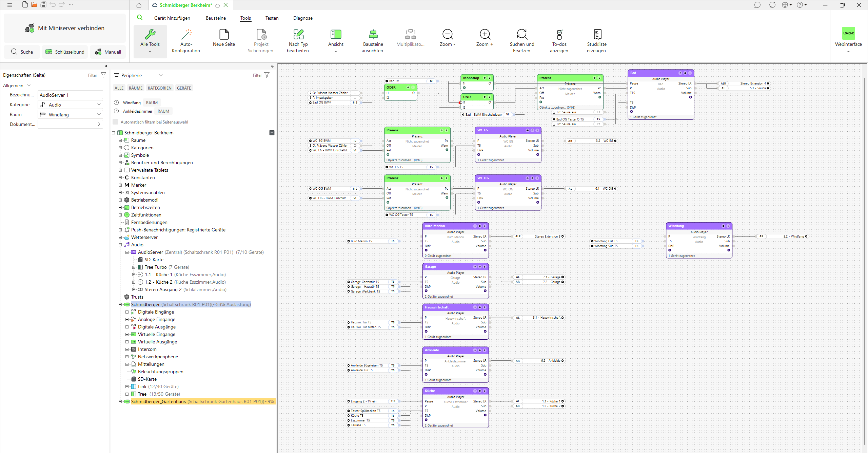Expand the Digitale Eingänge tree node
Image resolution: width=868 pixels, height=453 pixels.
click(x=127, y=312)
